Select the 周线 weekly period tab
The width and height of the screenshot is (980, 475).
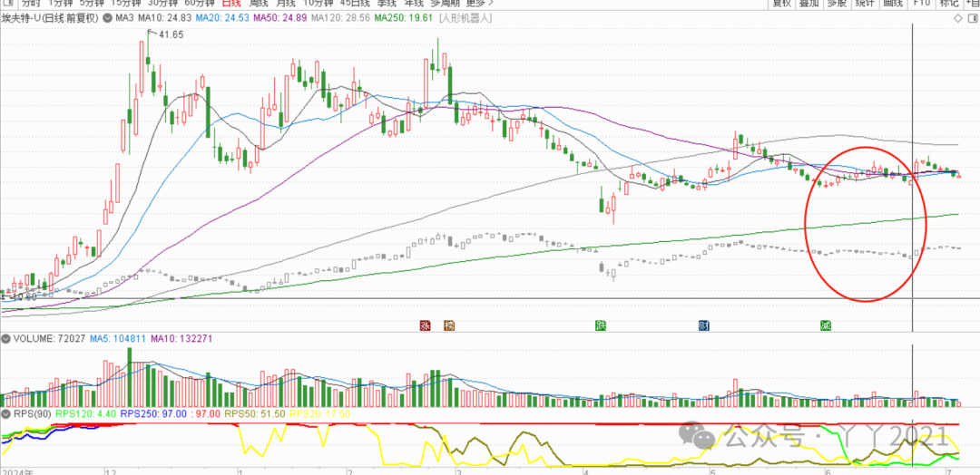click(260, 4)
